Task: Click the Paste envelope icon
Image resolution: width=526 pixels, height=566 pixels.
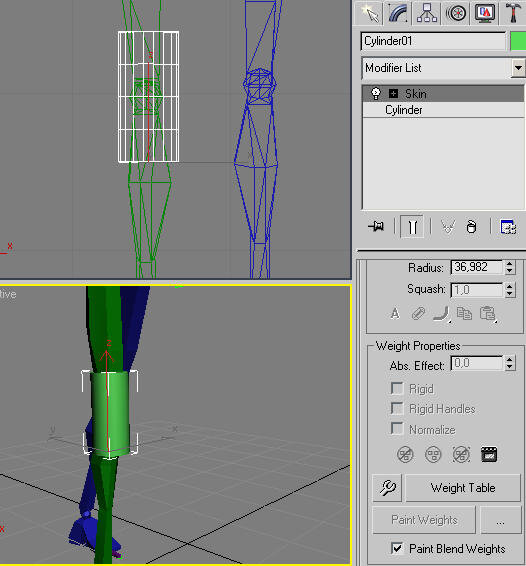Action: click(487, 313)
